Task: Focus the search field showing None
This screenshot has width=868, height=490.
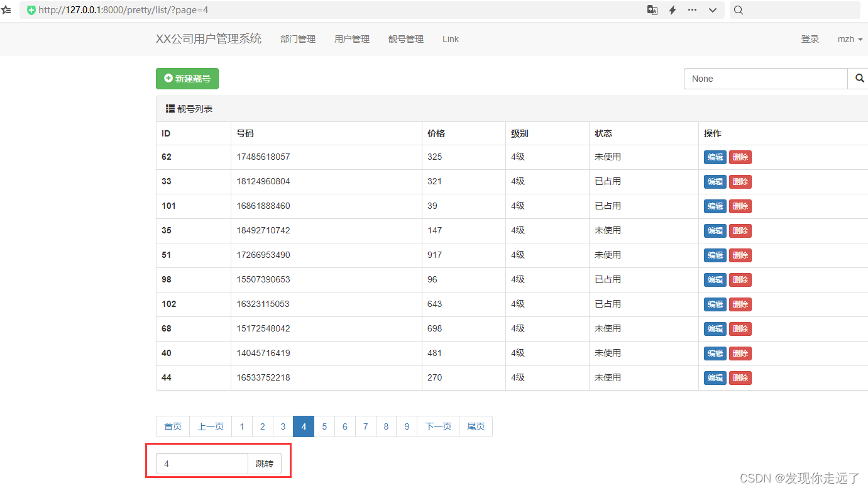Action: point(766,79)
